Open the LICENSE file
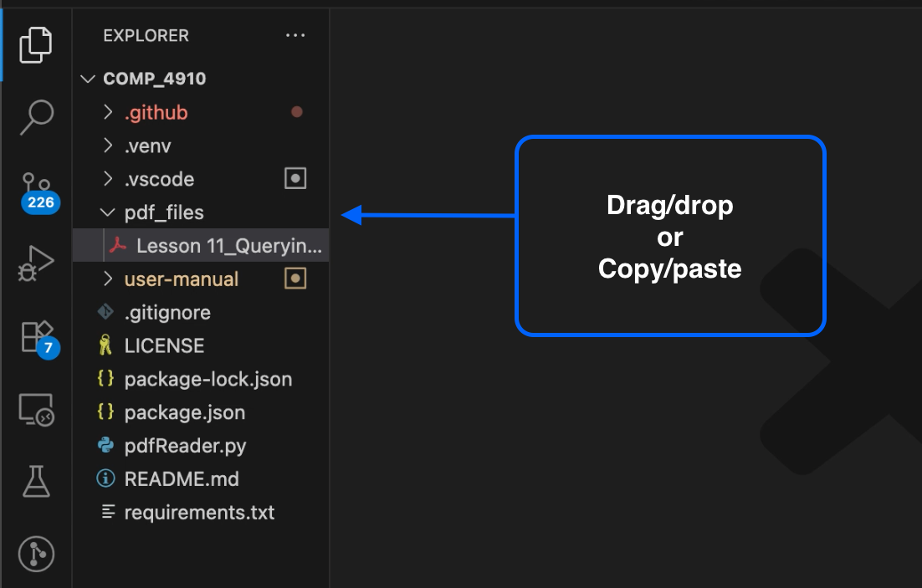 point(164,345)
